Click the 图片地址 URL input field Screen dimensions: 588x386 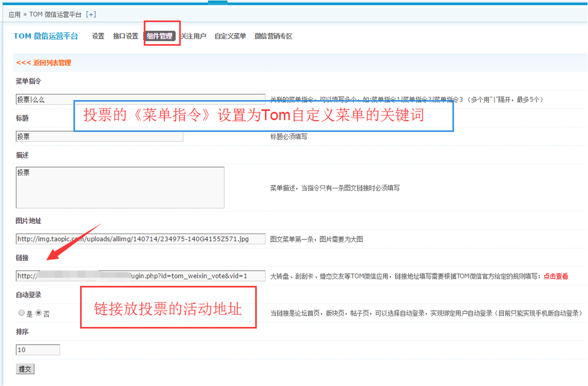pyautogui.click(x=141, y=239)
